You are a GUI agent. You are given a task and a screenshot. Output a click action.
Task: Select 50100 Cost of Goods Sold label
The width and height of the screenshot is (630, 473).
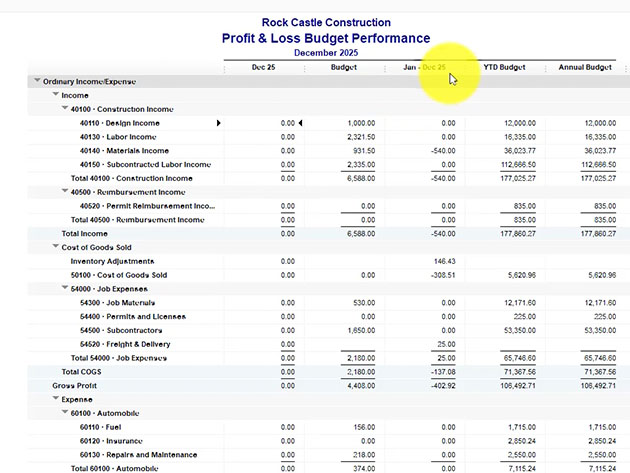119,275
